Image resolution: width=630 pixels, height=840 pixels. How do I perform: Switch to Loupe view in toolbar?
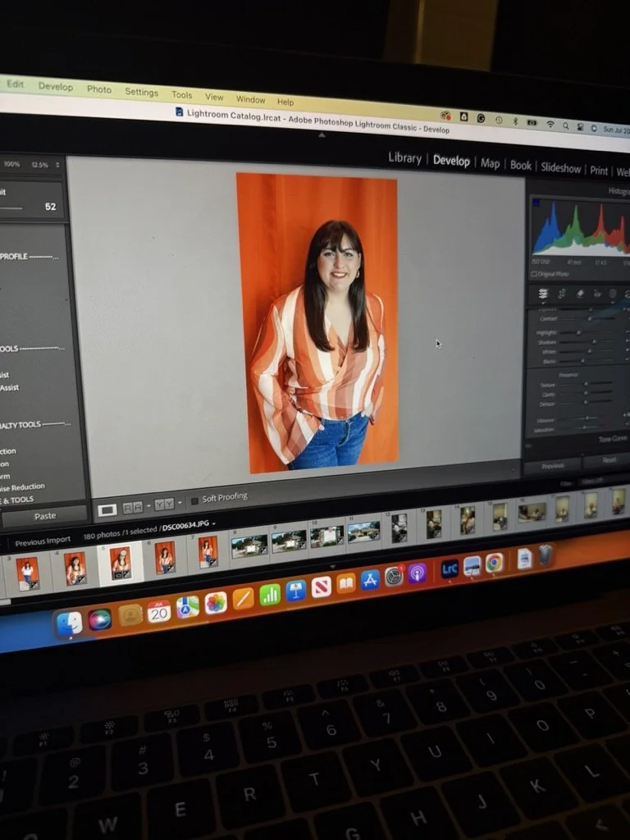(107, 509)
